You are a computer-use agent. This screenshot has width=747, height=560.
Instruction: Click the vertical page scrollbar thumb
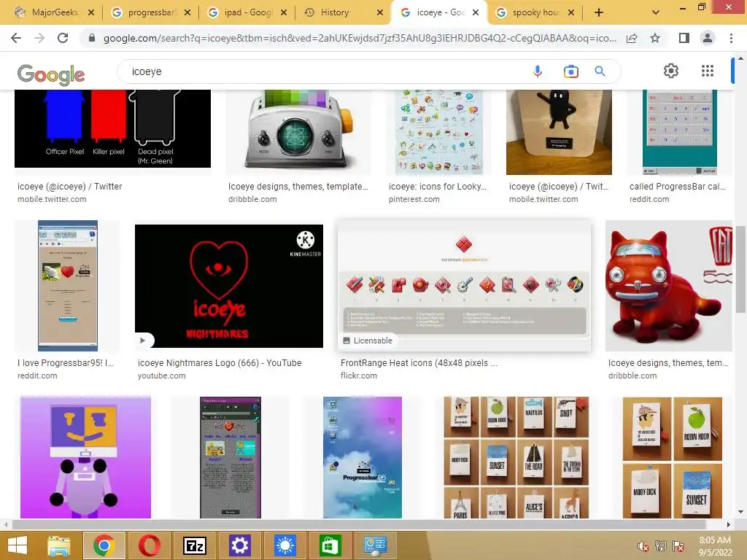point(740,270)
